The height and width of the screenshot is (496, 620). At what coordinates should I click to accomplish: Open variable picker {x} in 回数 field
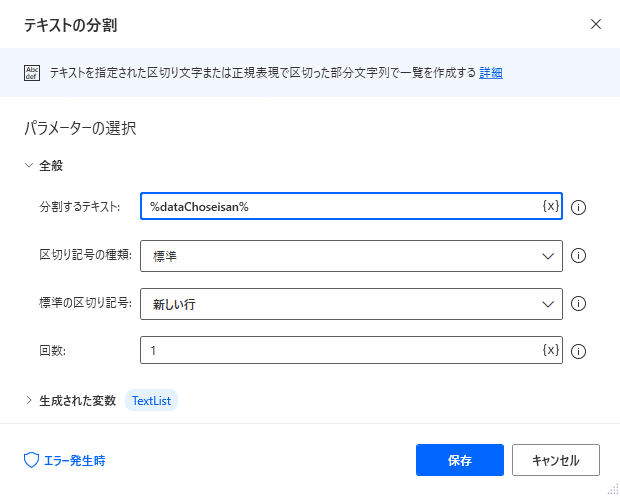point(550,350)
